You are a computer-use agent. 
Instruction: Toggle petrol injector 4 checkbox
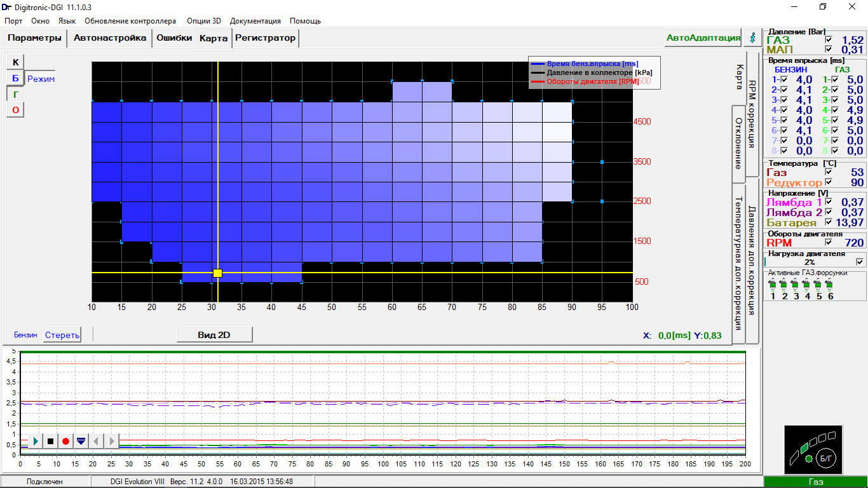pyautogui.click(x=783, y=110)
